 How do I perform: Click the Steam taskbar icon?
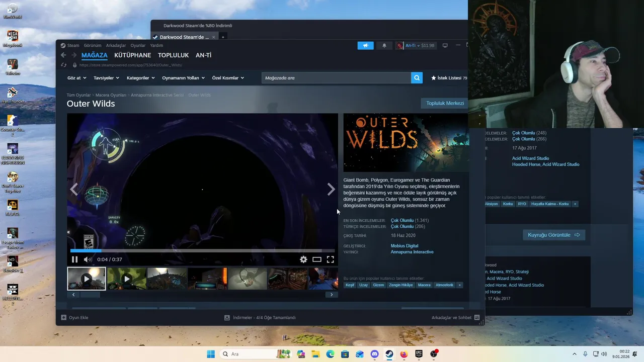(x=389, y=354)
